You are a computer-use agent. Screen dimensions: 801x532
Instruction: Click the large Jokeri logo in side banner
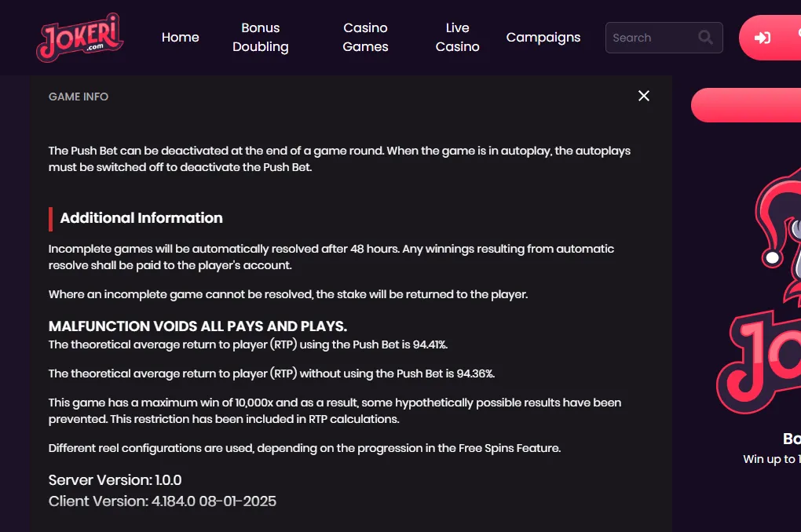[759, 363]
